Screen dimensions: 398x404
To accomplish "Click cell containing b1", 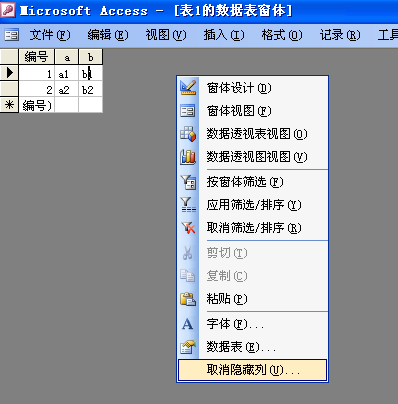I will (91, 73).
